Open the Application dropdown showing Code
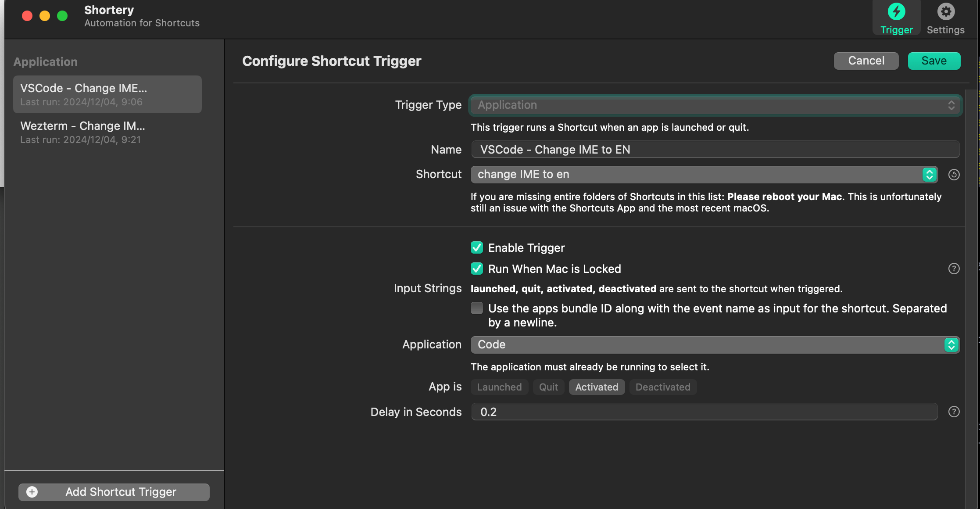This screenshot has height=509, width=980. (715, 345)
